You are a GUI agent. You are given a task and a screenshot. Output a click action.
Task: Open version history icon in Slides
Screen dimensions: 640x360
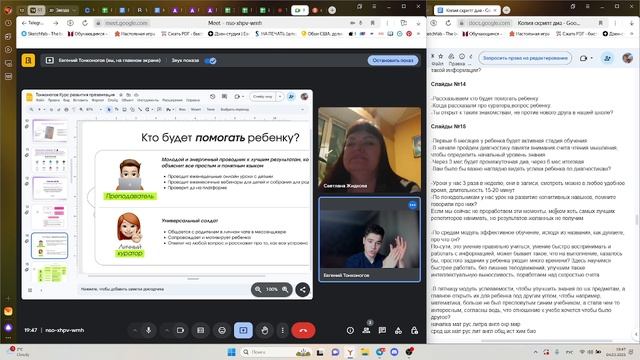pos(213,97)
